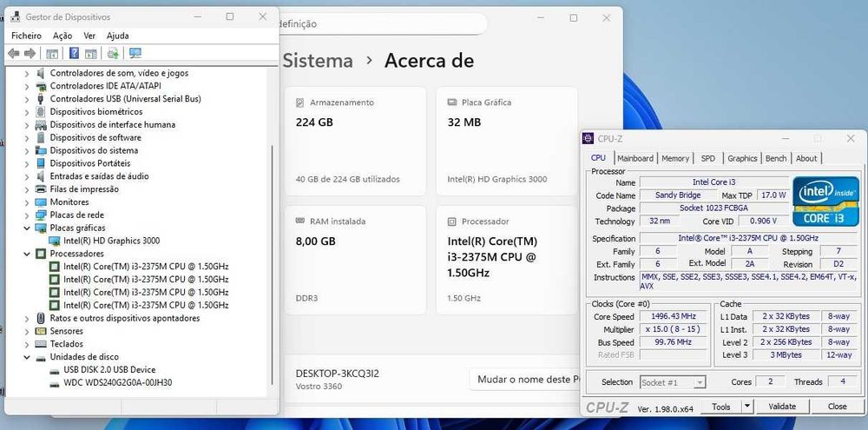Image resolution: width=868 pixels, height=430 pixels.
Task: Switch to the Bench tab in CPU-Z
Action: coord(776,158)
